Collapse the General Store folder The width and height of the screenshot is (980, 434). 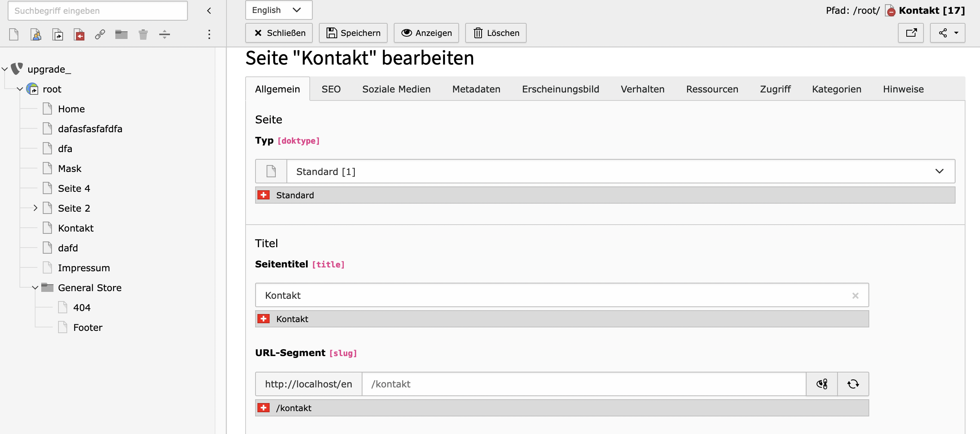click(x=35, y=288)
